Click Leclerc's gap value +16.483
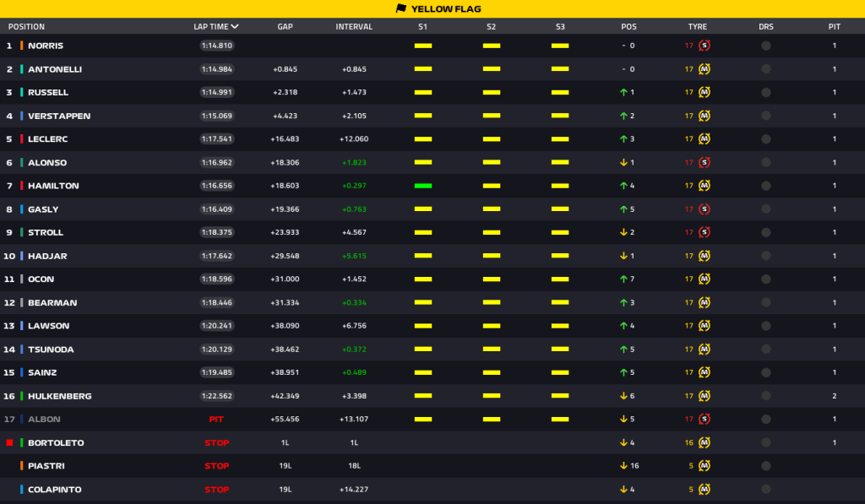Image resolution: width=865 pixels, height=504 pixels. 285,139
